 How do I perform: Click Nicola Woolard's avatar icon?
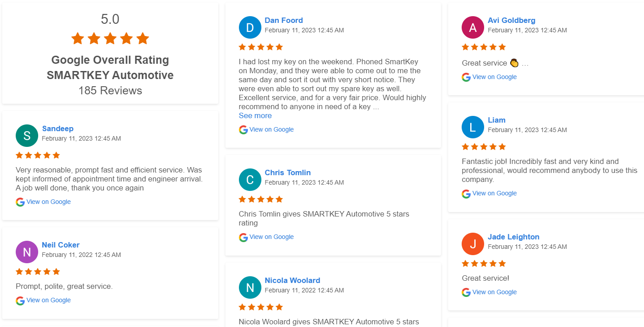pos(250,287)
